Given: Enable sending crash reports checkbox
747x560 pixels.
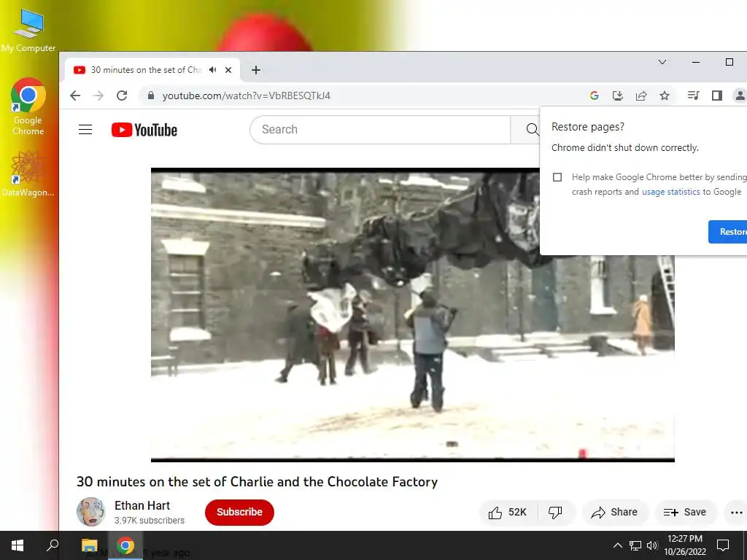Looking at the screenshot, I should [x=557, y=177].
